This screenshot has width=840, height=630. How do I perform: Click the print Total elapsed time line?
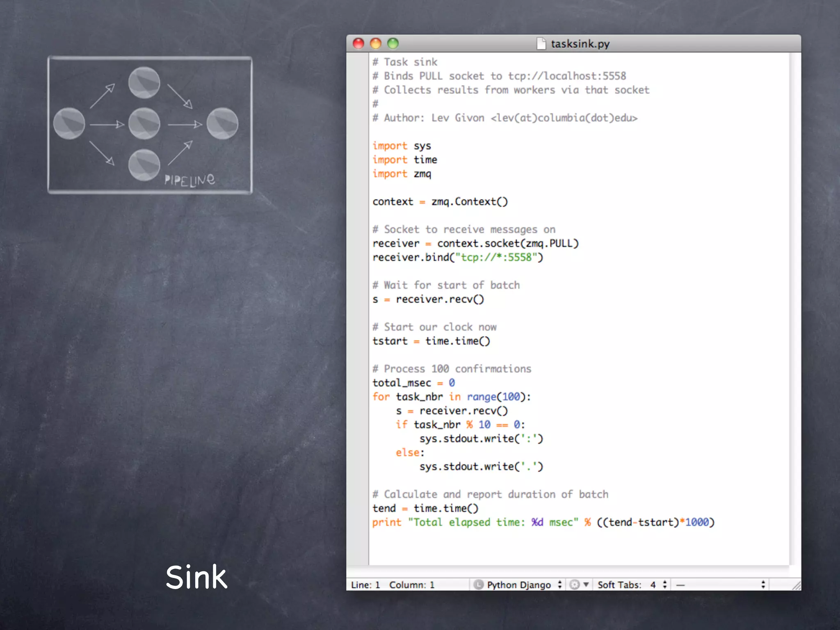pyautogui.click(x=543, y=523)
